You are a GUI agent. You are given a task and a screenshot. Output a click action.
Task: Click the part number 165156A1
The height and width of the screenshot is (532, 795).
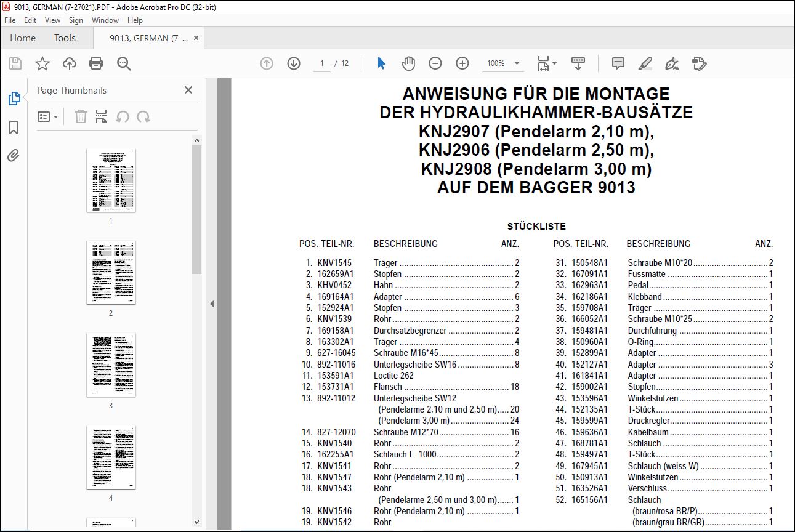tap(590, 500)
